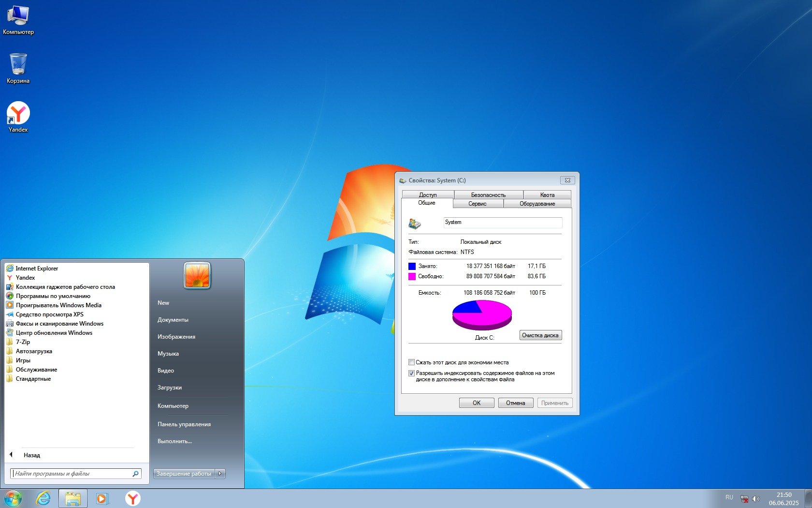
Task: Launch Windows Media Player from the taskbar
Action: (102, 498)
